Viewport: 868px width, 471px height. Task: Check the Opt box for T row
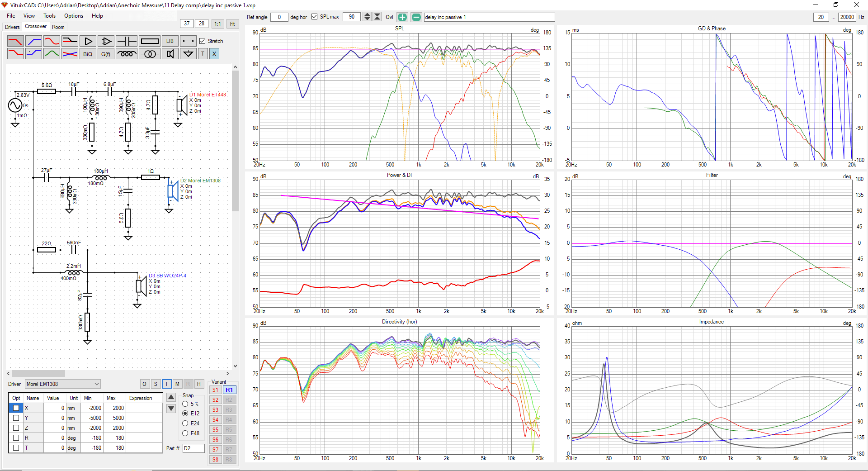point(16,448)
